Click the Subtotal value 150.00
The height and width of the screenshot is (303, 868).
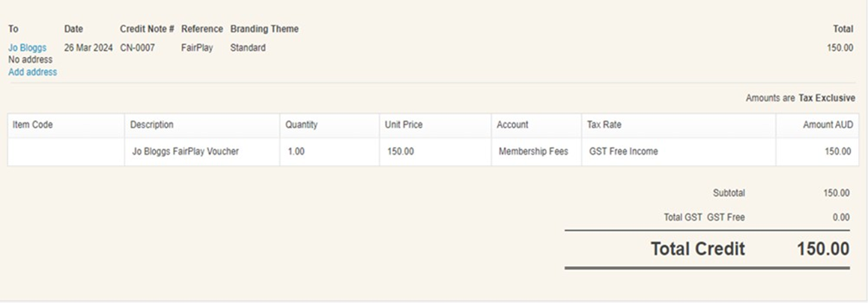tap(837, 193)
